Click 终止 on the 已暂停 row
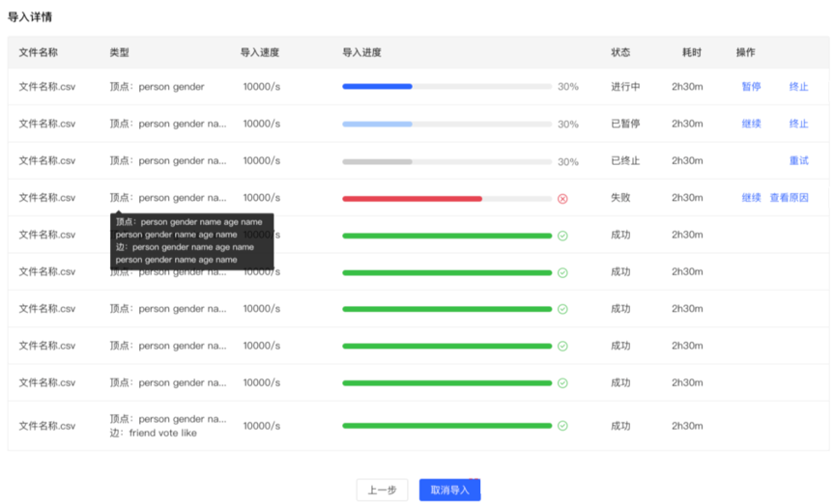Image resolution: width=835 pixels, height=504 pixels. (798, 124)
